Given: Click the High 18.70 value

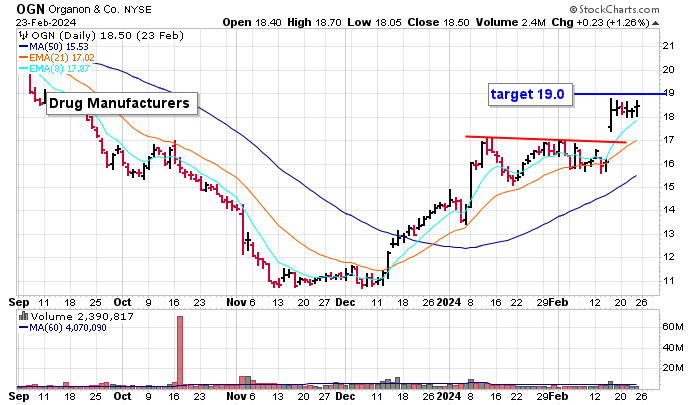Looking at the screenshot, I should pyautogui.click(x=314, y=22).
